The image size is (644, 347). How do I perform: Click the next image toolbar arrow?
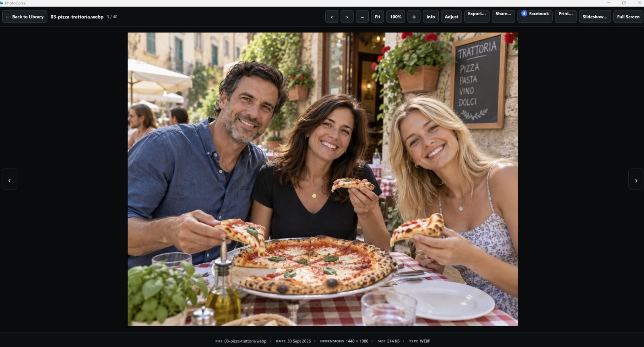click(347, 17)
